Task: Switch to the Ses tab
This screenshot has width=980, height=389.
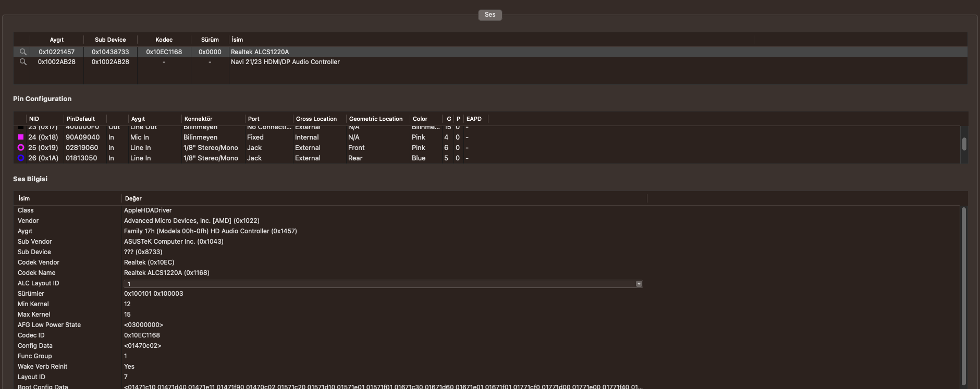Action: pyautogui.click(x=489, y=15)
